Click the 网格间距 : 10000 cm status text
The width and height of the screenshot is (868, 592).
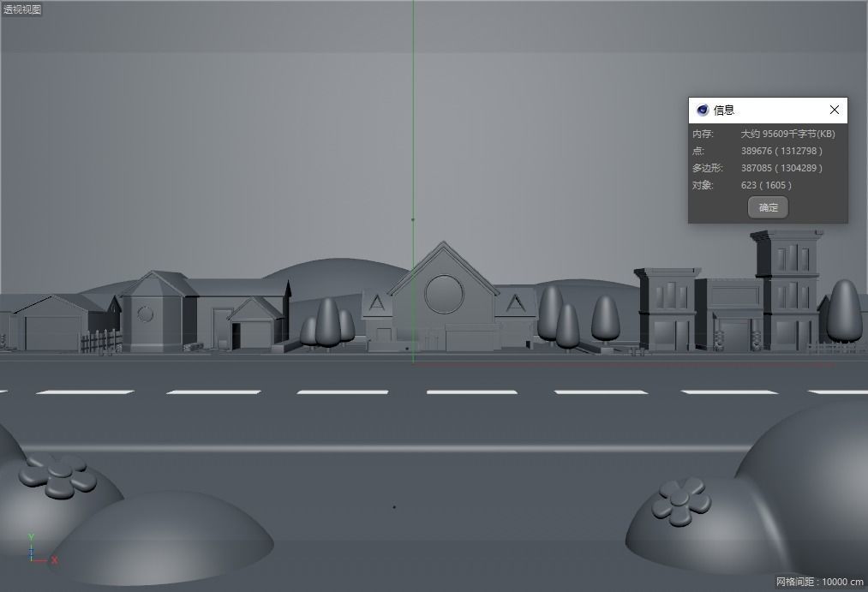[819, 582]
